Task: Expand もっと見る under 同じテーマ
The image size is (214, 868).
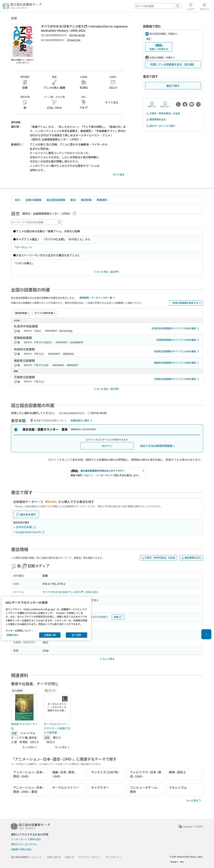Action: tap(62, 747)
